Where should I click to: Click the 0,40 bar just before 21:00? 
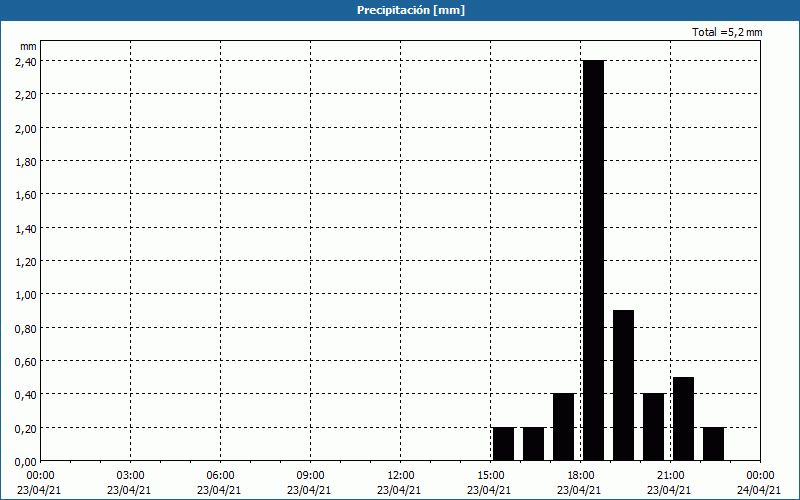point(654,427)
